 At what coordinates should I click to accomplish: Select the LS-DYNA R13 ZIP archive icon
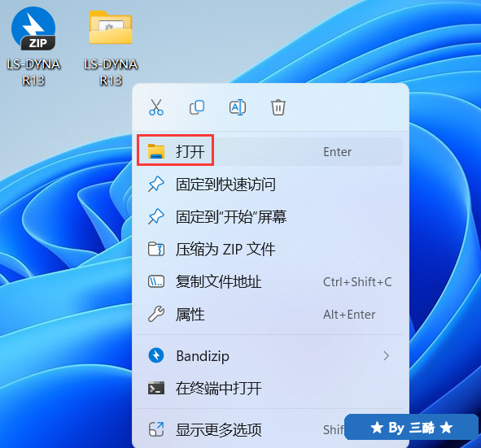pyautogui.click(x=33, y=46)
